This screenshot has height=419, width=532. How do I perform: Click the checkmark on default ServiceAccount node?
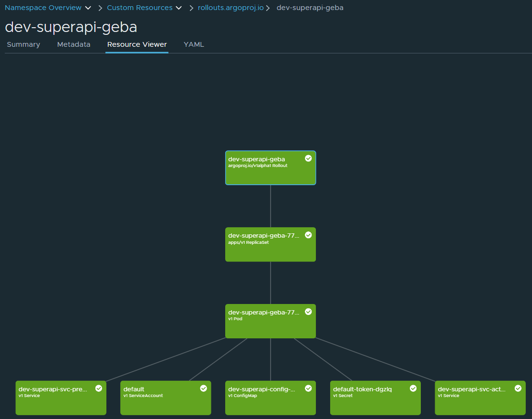[203, 388]
